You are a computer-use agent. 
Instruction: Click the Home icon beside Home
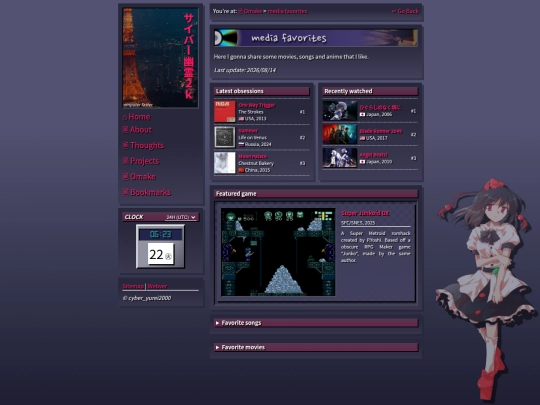(x=125, y=117)
